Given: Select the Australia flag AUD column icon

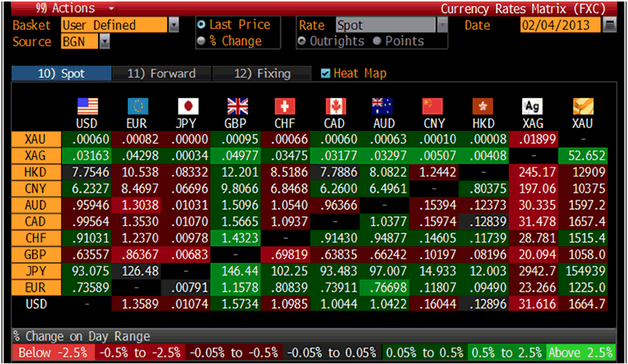Looking at the screenshot, I should (x=384, y=106).
